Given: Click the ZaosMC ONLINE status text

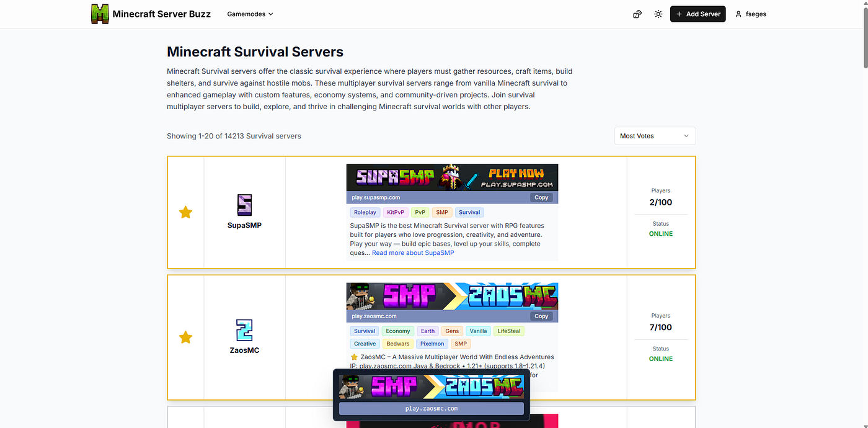Looking at the screenshot, I should tap(661, 359).
